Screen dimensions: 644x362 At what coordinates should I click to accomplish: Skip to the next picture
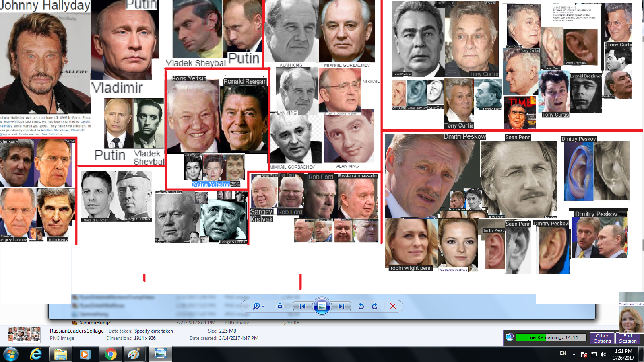pos(341,306)
